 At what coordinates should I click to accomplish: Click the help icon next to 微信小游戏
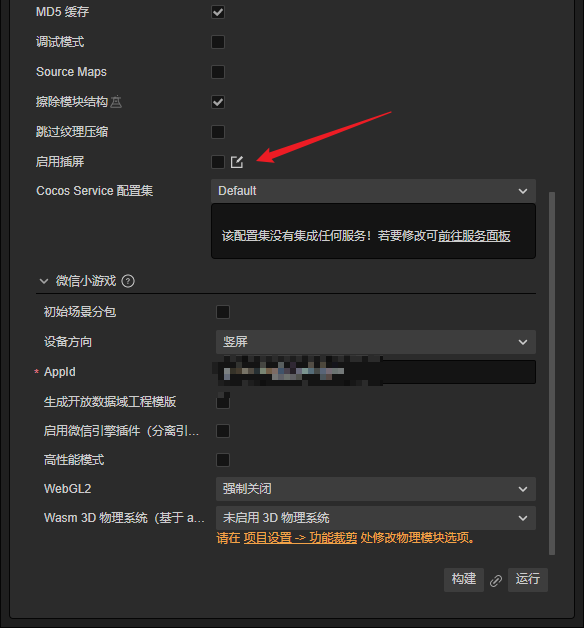pos(128,281)
